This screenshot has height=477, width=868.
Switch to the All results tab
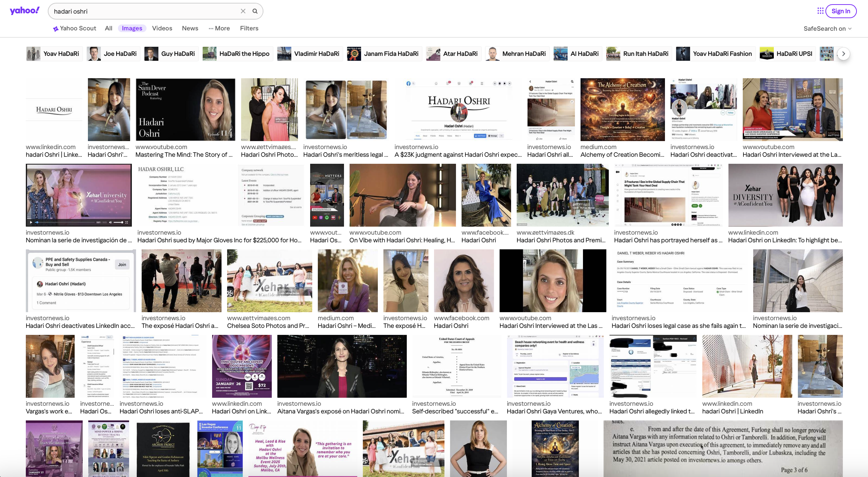(x=108, y=28)
